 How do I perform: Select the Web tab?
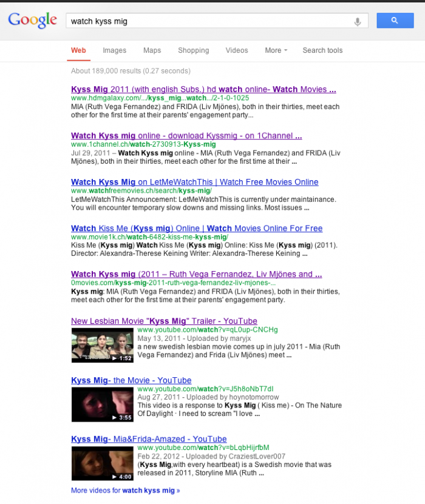click(x=78, y=50)
